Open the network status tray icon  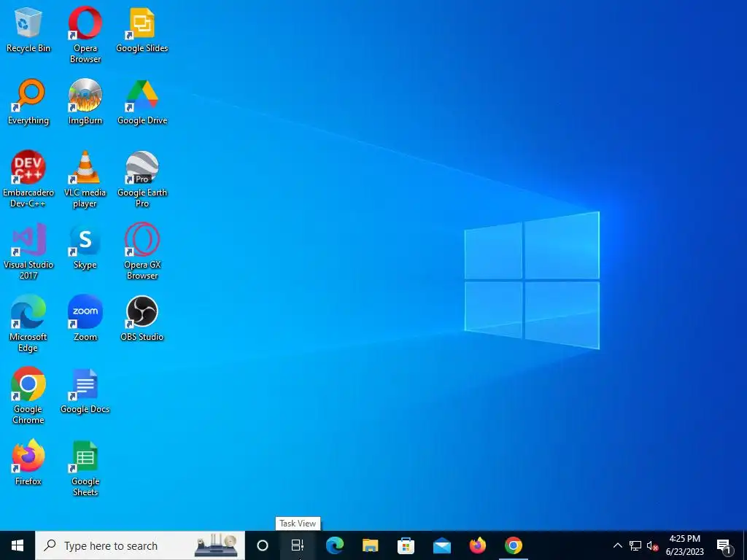[635, 545]
